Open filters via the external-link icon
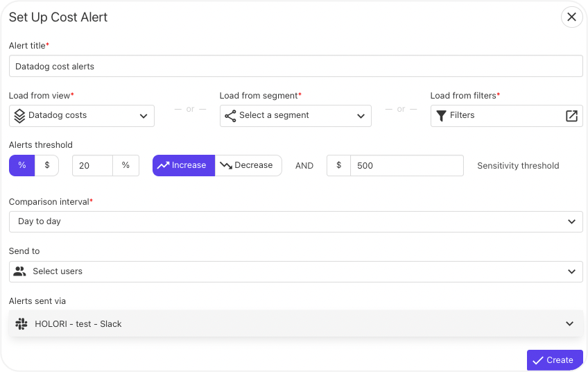 click(x=571, y=116)
